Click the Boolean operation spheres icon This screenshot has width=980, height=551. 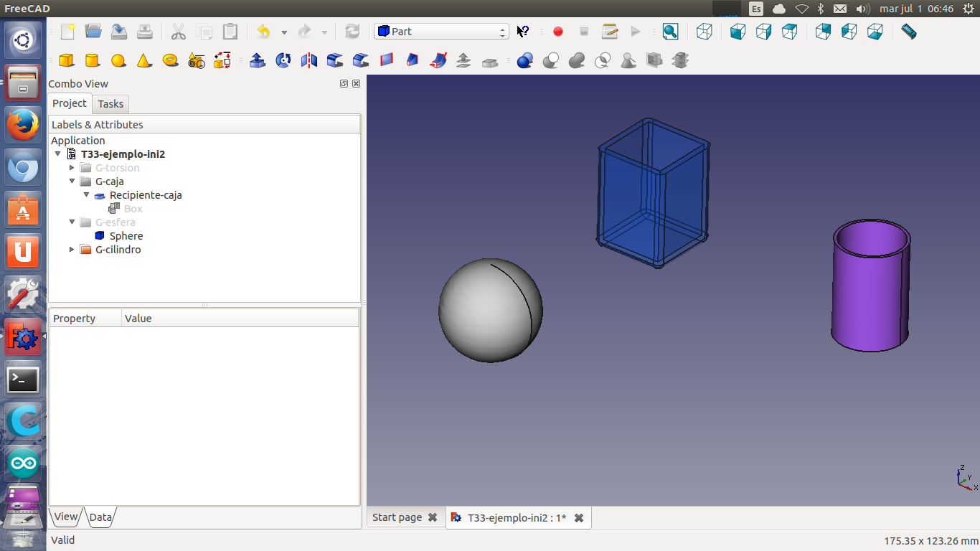pyautogui.click(x=524, y=61)
